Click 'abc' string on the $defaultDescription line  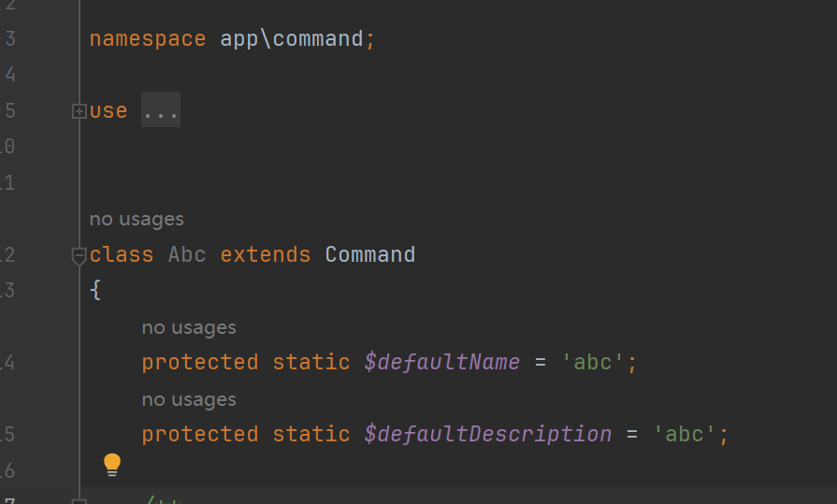[685, 434]
